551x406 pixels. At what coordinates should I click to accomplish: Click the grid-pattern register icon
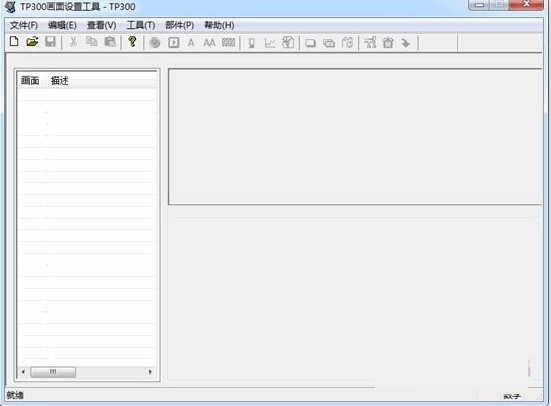pyautogui.click(x=228, y=43)
